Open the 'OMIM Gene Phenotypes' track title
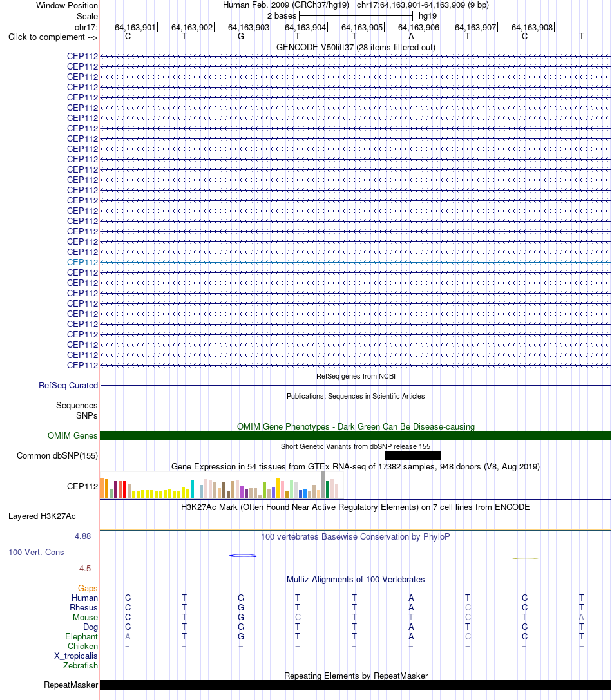This screenshot has width=612, height=700. pyautogui.click(x=356, y=427)
